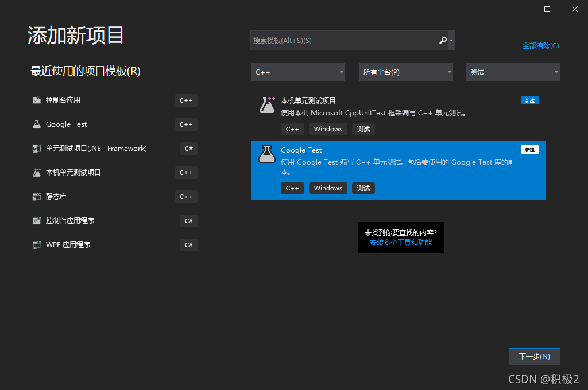The image size is (588, 390).
Task: Close the 添加新项目 dialog
Action: tap(574, 9)
